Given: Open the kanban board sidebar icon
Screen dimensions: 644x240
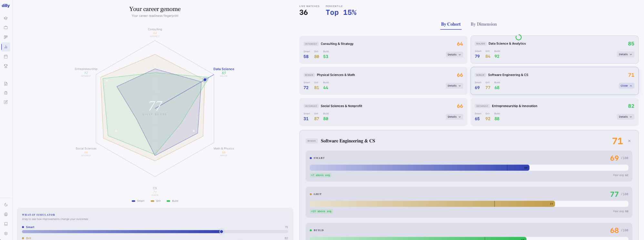Looking at the screenshot, I should click(x=6, y=37).
